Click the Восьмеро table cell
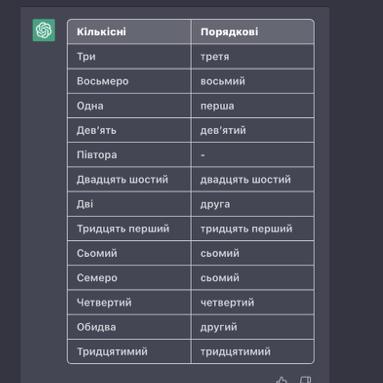 tap(129, 81)
